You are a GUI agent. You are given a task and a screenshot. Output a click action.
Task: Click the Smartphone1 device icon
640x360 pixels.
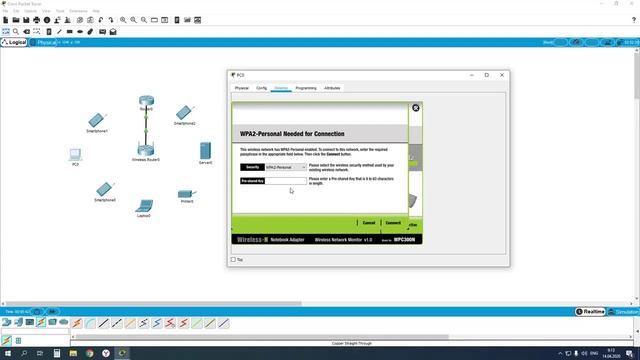click(x=97, y=120)
